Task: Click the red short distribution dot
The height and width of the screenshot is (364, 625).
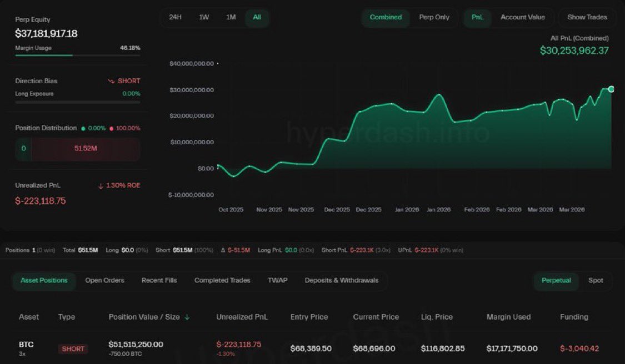Action: [x=111, y=129]
